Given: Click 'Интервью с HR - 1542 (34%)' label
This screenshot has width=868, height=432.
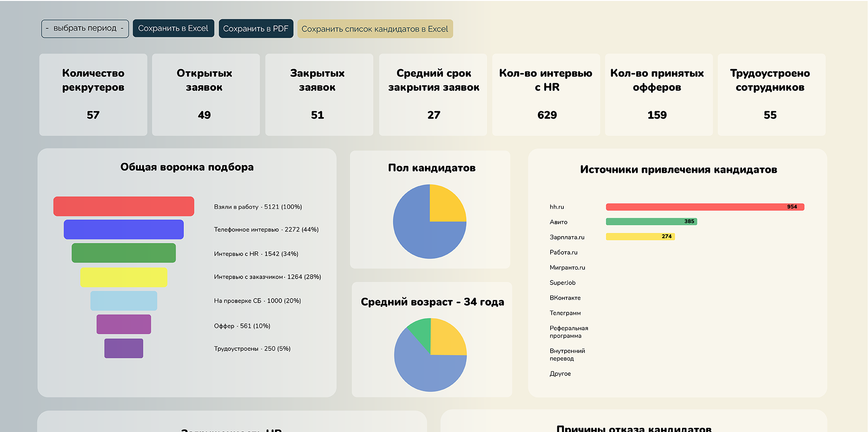Looking at the screenshot, I should click(x=256, y=254).
